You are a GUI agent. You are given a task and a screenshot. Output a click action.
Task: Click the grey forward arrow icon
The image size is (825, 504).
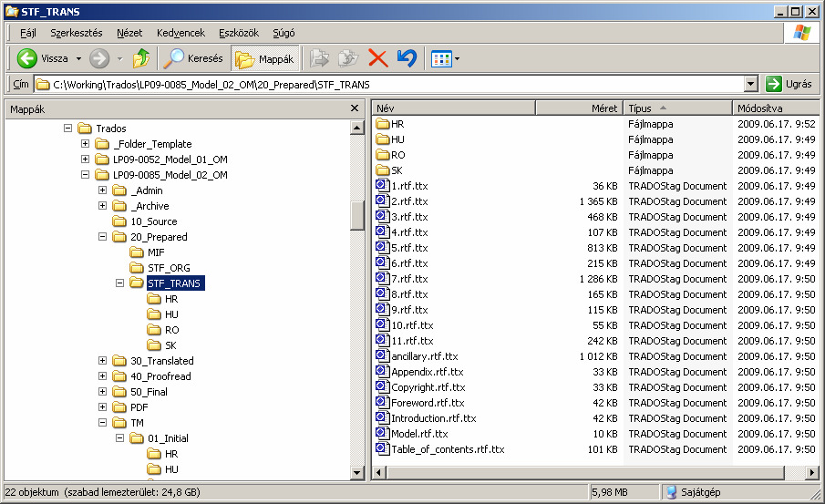pyautogui.click(x=99, y=58)
